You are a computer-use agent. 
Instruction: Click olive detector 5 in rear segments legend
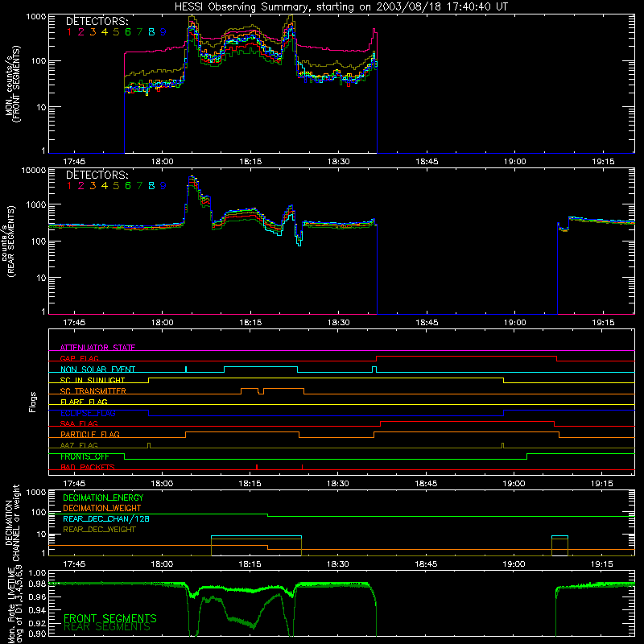click(116, 186)
